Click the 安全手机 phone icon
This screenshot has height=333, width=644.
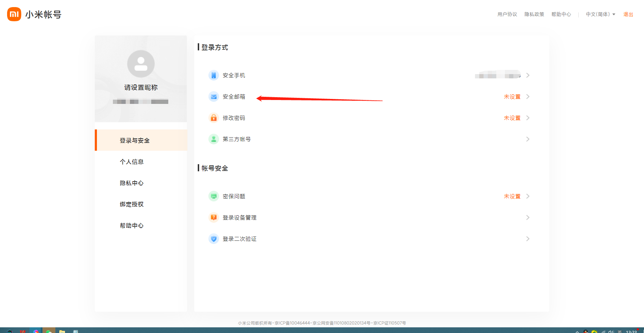[x=214, y=75]
